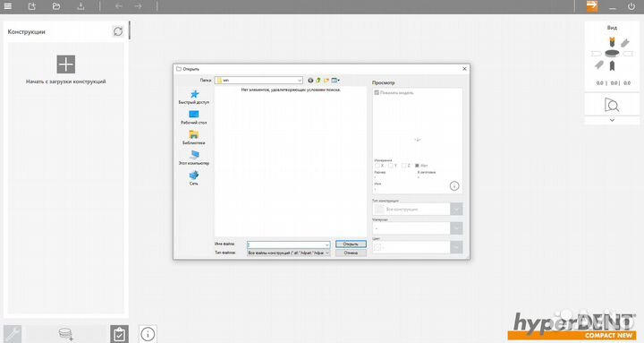
Task: Select the top view tool arrow
Action: pos(612,41)
